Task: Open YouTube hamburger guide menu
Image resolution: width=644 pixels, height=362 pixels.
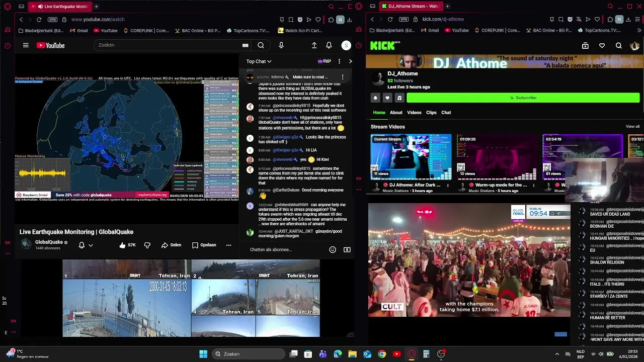Action: coord(26,45)
